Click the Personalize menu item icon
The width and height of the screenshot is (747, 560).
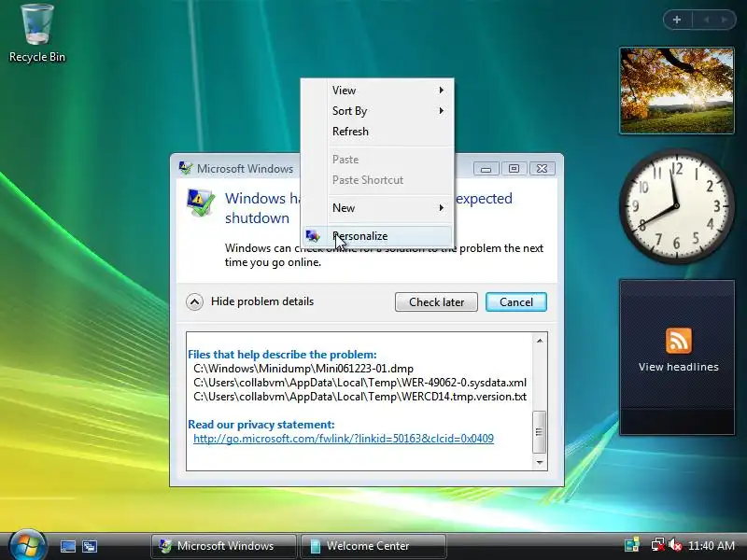point(313,236)
